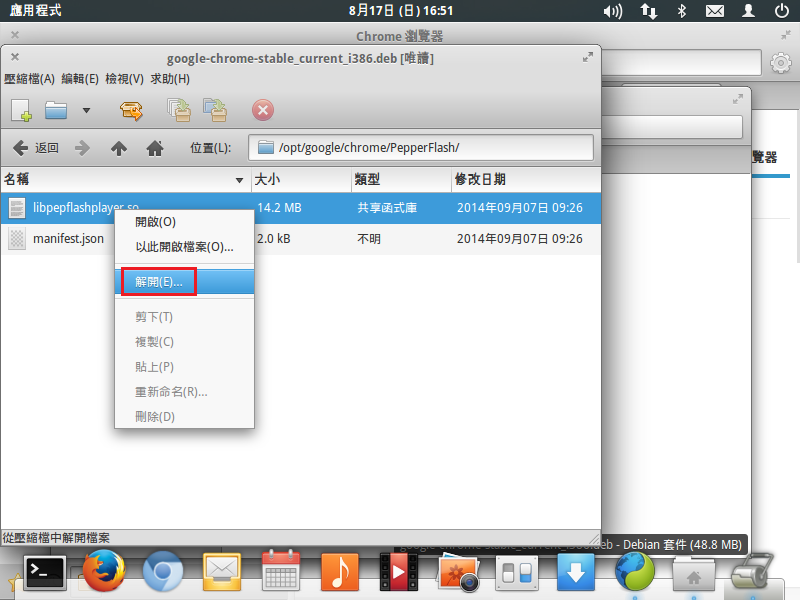Screen dimensions: 800x600
Task: Launch the photo manager from the dock
Action: tap(458, 573)
